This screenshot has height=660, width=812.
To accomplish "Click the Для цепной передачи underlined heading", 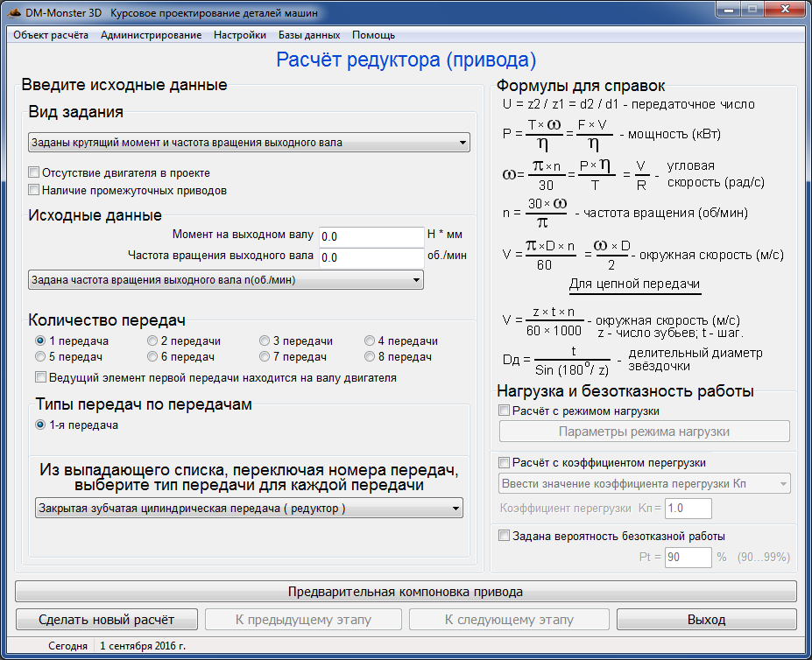I will (x=634, y=284).
